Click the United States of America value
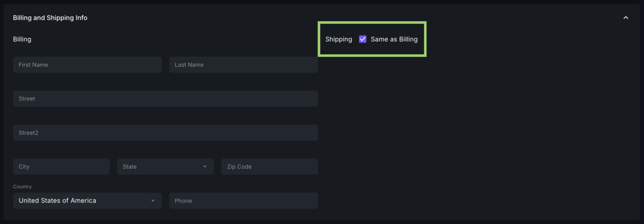 click(x=57, y=201)
